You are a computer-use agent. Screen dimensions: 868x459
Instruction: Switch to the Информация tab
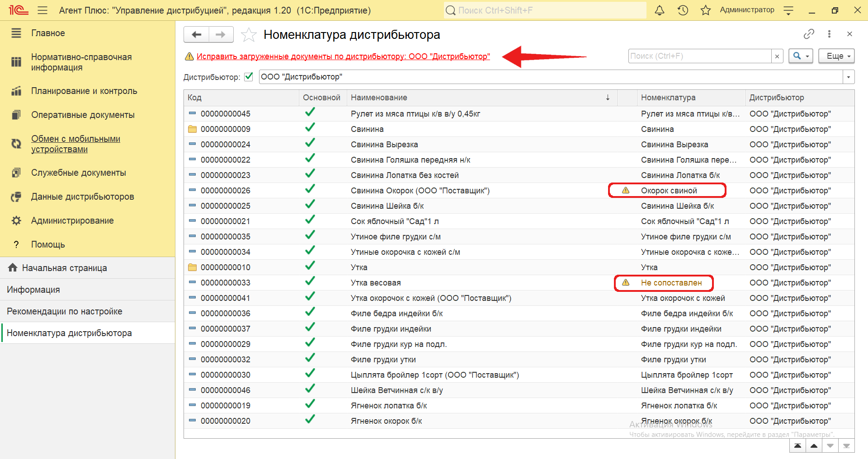[87, 290]
